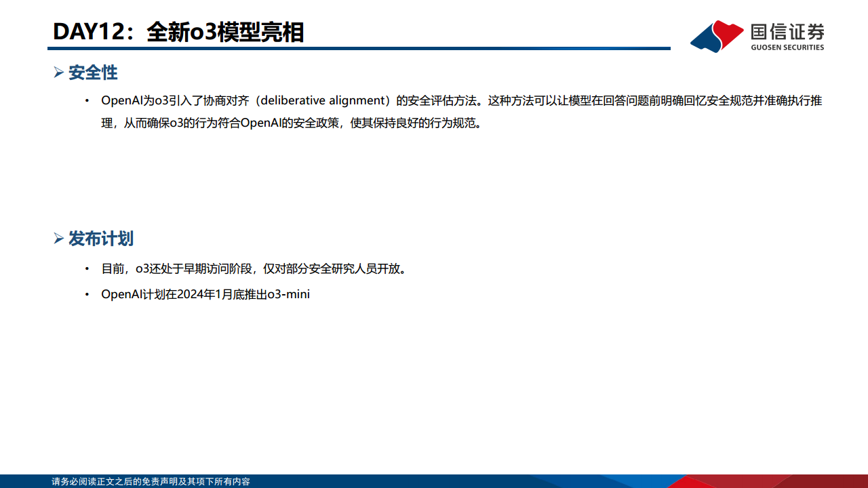Screen dimensions: 868x488
Task: Click the text 'deliberative alignment'
Action: pos(323,100)
